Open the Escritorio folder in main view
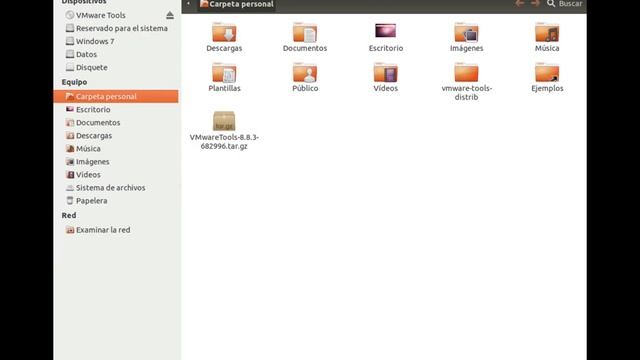Viewport: 640px width, 360px height. click(x=386, y=31)
